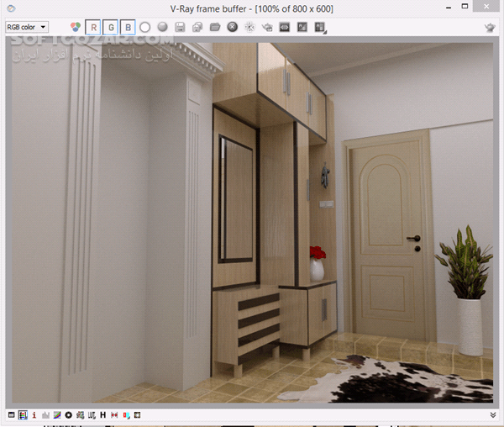504x427 pixels.
Task: Toggle the color curves correction icon
Action: (x=57, y=415)
